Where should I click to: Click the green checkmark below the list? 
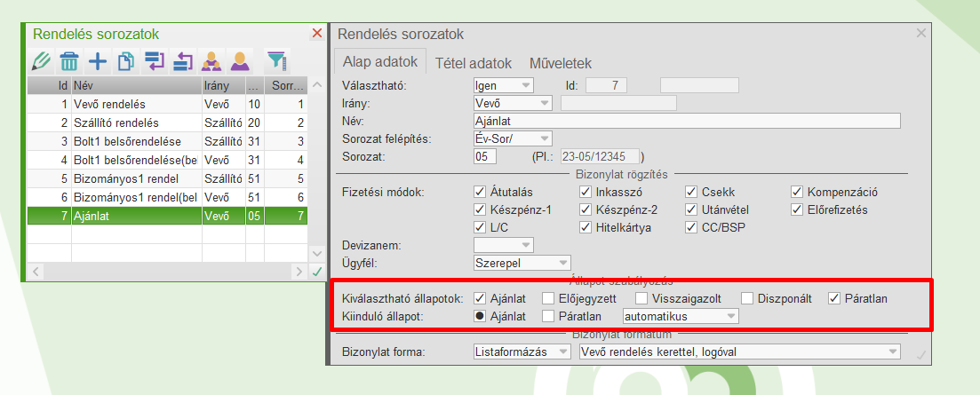pyautogui.click(x=317, y=272)
